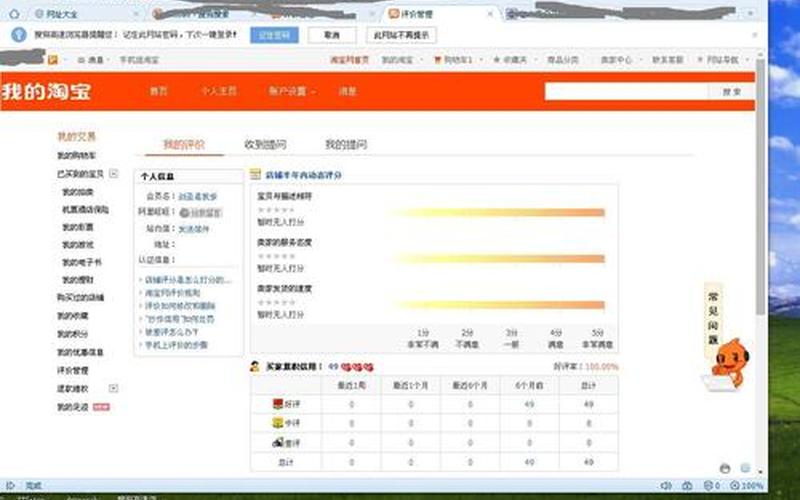The image size is (800, 500).
Task: Click the 消息 icon in the top bar
Action: (81, 60)
